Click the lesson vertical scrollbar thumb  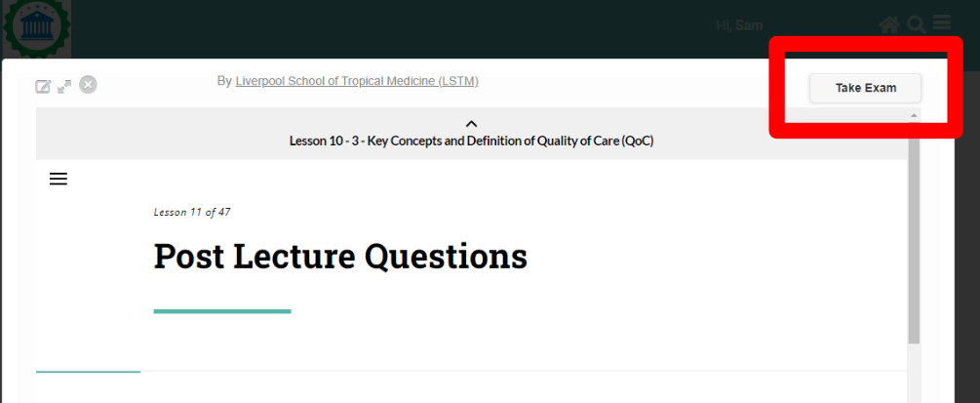(914, 234)
